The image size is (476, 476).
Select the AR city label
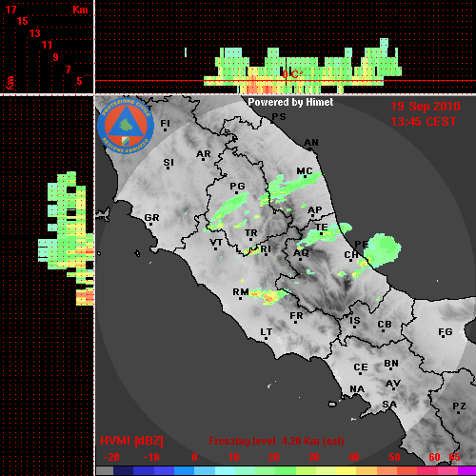[x=204, y=154]
